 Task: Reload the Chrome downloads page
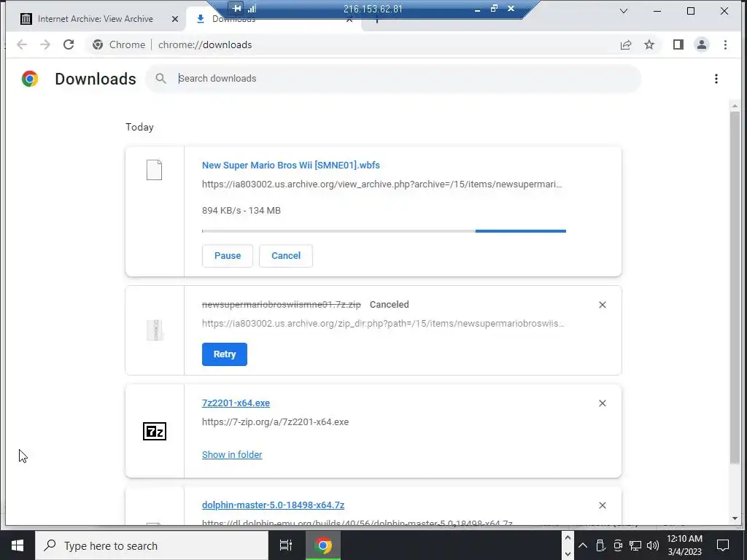[x=69, y=44]
